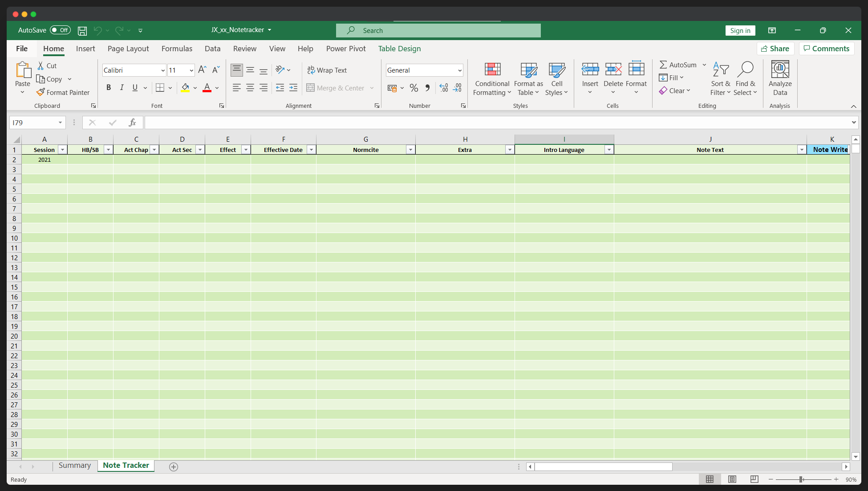Click the Increase Font Size icon
Viewport: 868px width, 491px height.
tap(202, 70)
